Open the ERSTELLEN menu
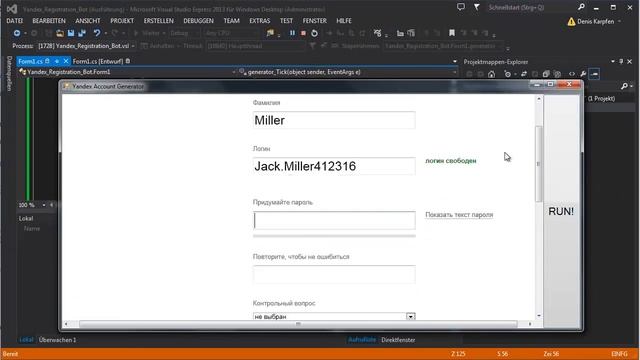This screenshot has width=640, height=360. click(158, 21)
